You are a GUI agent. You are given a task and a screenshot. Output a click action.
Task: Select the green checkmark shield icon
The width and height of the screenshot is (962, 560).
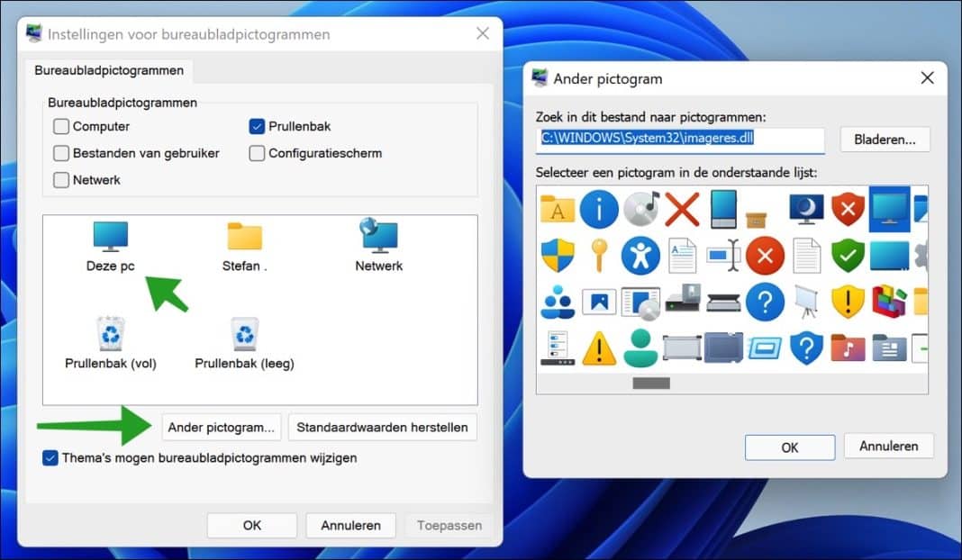tap(848, 255)
